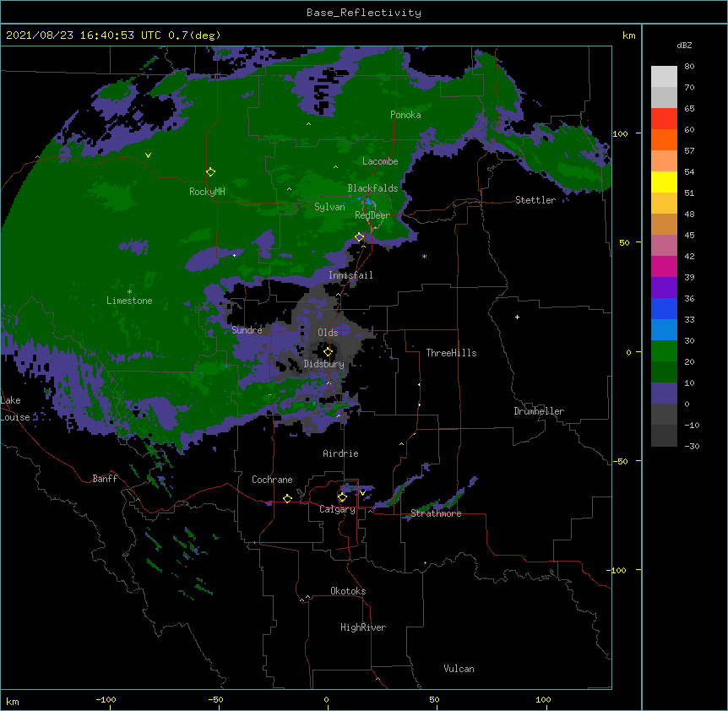Click the ThreeHills label
Image resolution: width=728 pixels, height=711 pixels.
[x=451, y=353]
